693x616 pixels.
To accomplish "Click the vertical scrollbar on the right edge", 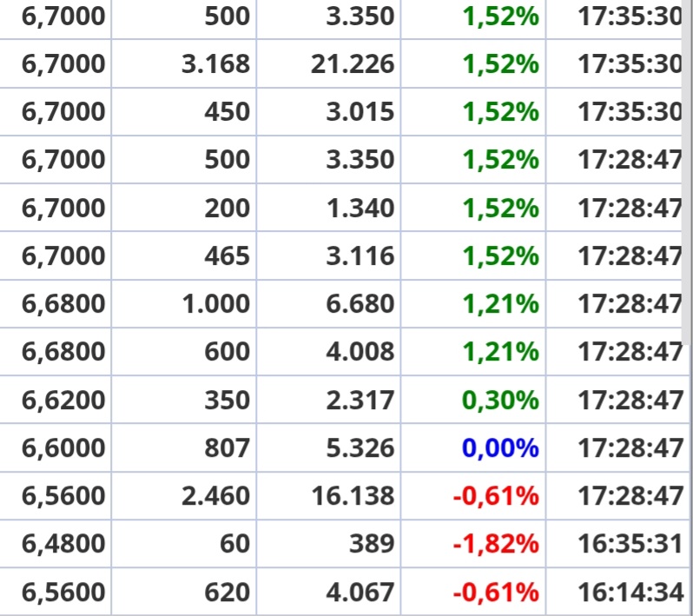I will (x=688, y=174).
